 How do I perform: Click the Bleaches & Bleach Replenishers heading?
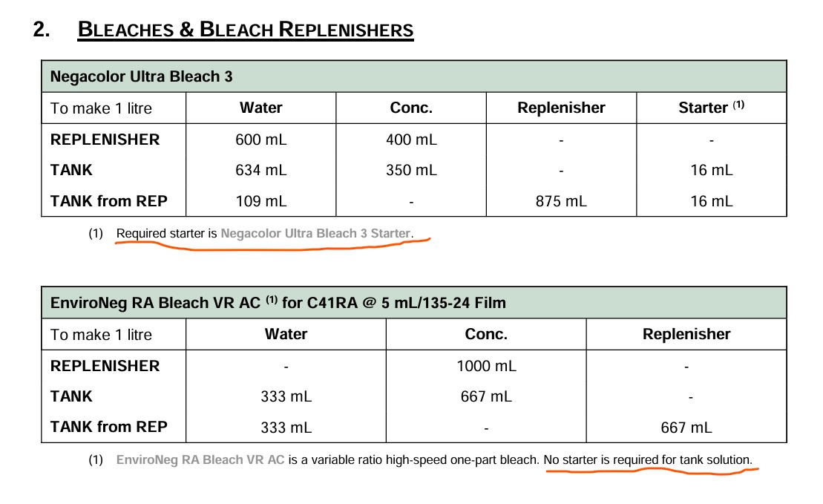[x=245, y=30]
